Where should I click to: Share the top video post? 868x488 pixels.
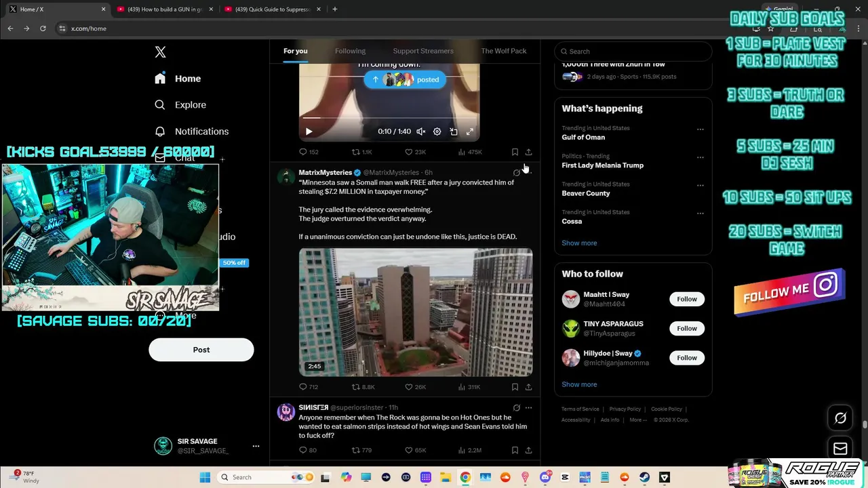(x=528, y=152)
